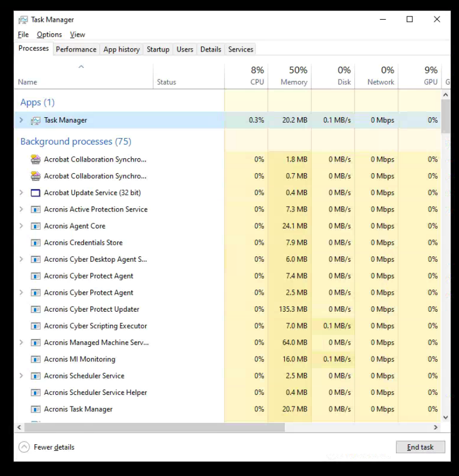
Task: Click the Task Manager title bar icon
Action: [23, 20]
